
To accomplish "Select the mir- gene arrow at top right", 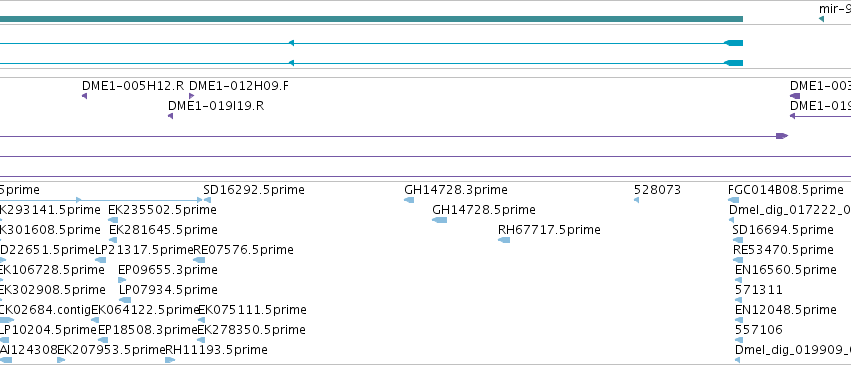I will click(822, 20).
